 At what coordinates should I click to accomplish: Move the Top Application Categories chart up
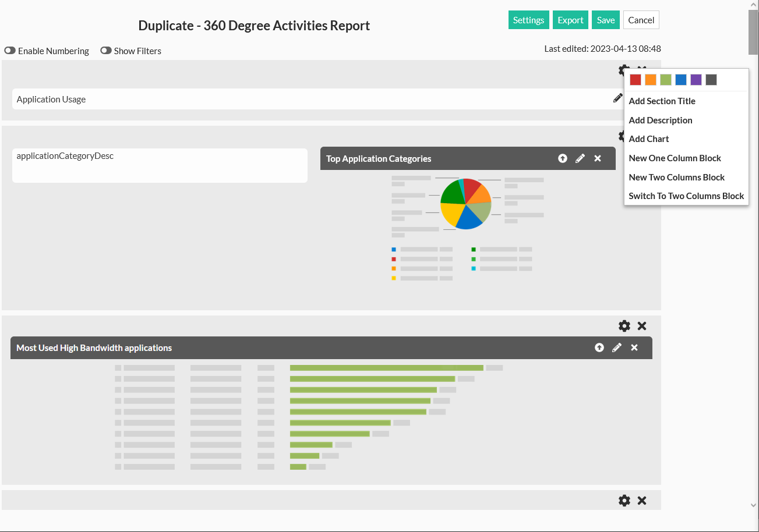click(x=562, y=158)
